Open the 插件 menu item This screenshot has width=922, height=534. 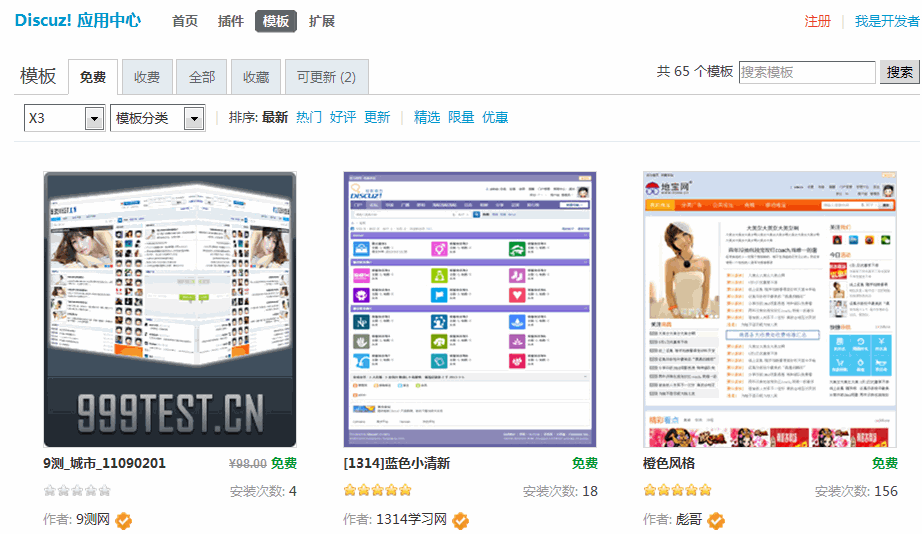tap(231, 21)
